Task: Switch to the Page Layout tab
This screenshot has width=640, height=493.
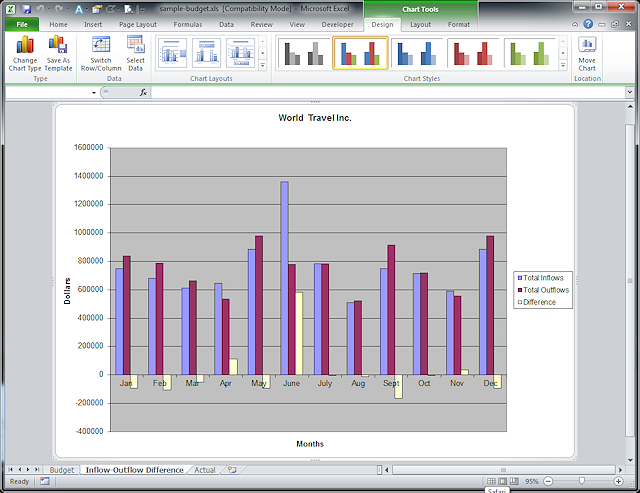Action: [x=138, y=24]
